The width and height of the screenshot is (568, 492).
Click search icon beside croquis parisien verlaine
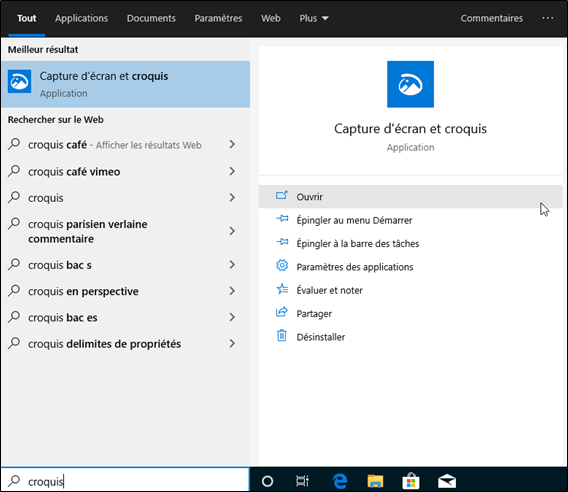[14, 224]
